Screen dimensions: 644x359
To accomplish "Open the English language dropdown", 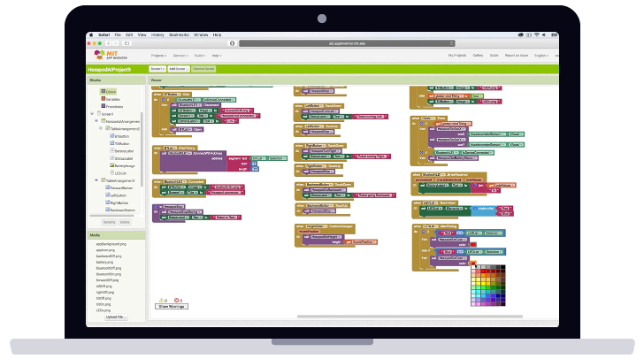I will 541,55.
